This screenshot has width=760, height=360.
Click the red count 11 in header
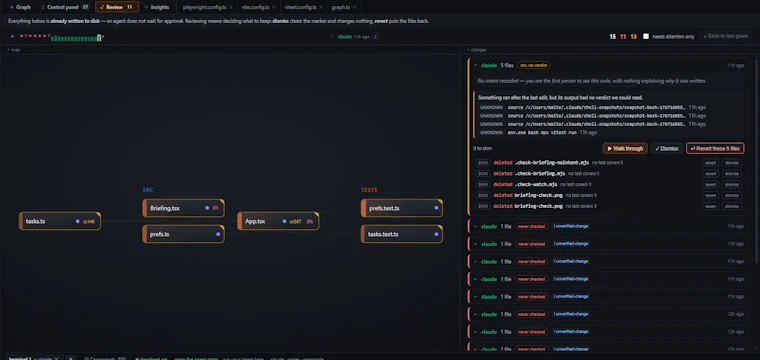(x=623, y=36)
